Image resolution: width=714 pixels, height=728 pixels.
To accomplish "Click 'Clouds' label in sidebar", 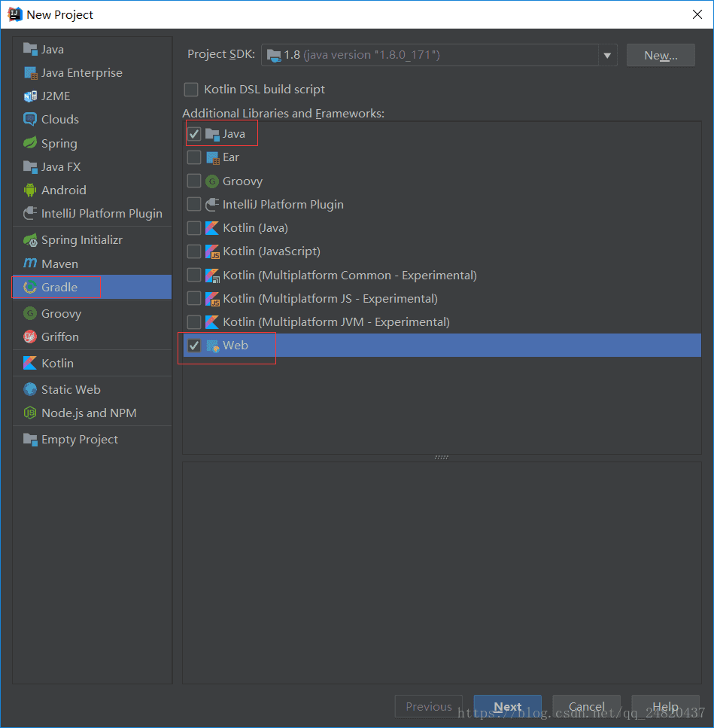I will (60, 119).
